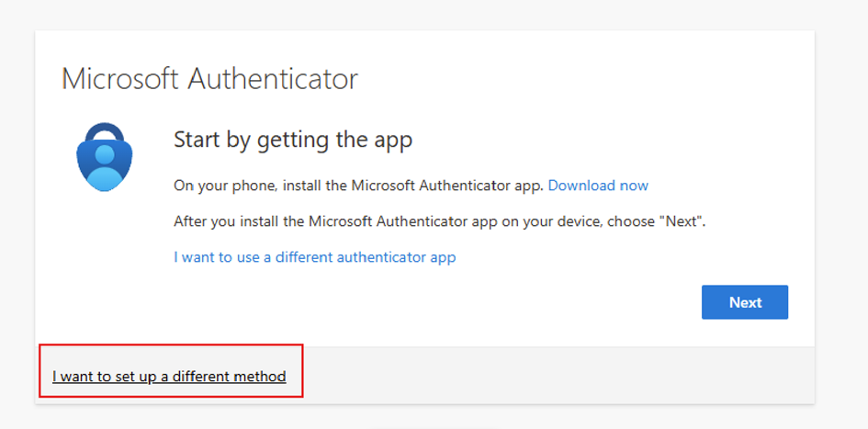Select 'I want to set up a different method'
The height and width of the screenshot is (429, 868).
(169, 377)
